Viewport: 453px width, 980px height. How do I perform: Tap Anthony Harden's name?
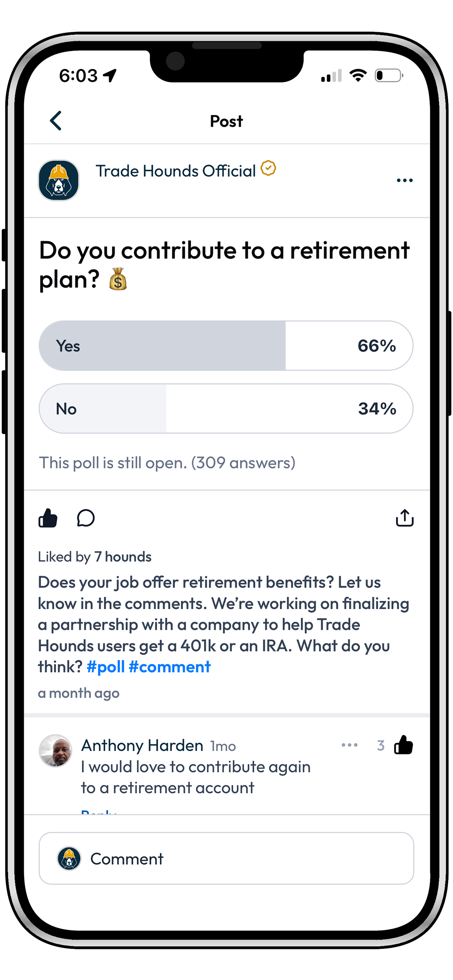click(x=142, y=745)
